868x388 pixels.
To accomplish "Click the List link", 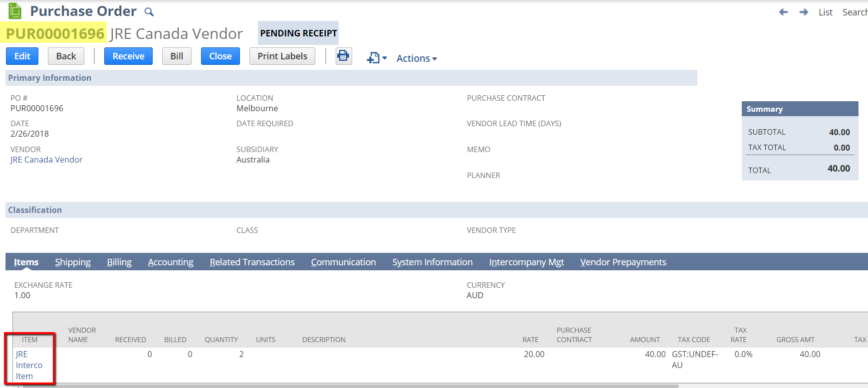I will pos(825,12).
